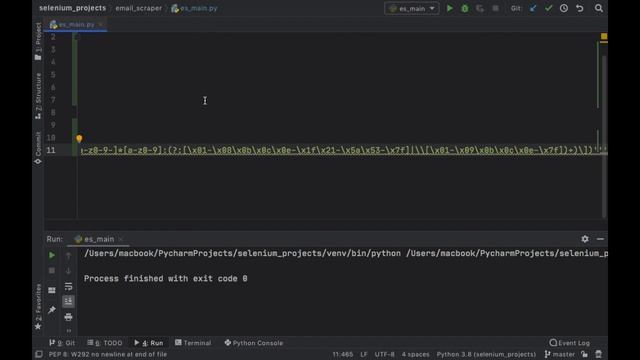Change UTF-8 file encoding
The image size is (640, 360).
(384, 354)
